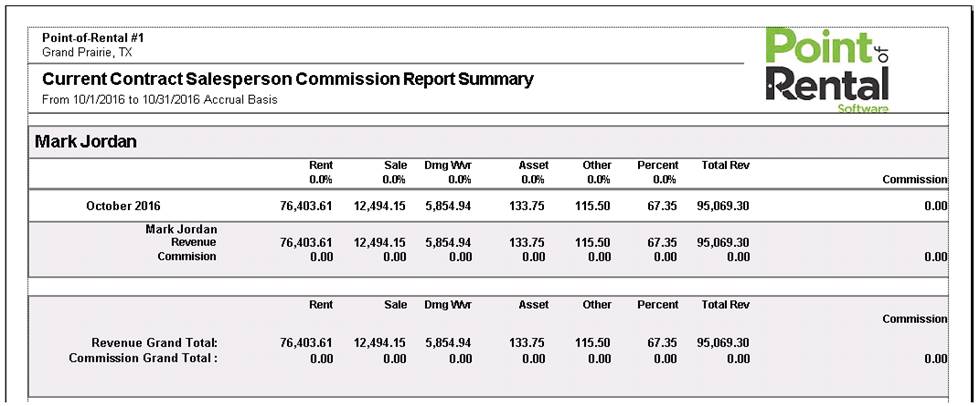Click the Point-of-Rental #1 store name
Viewport: 980px width, 406px height.
(93, 38)
